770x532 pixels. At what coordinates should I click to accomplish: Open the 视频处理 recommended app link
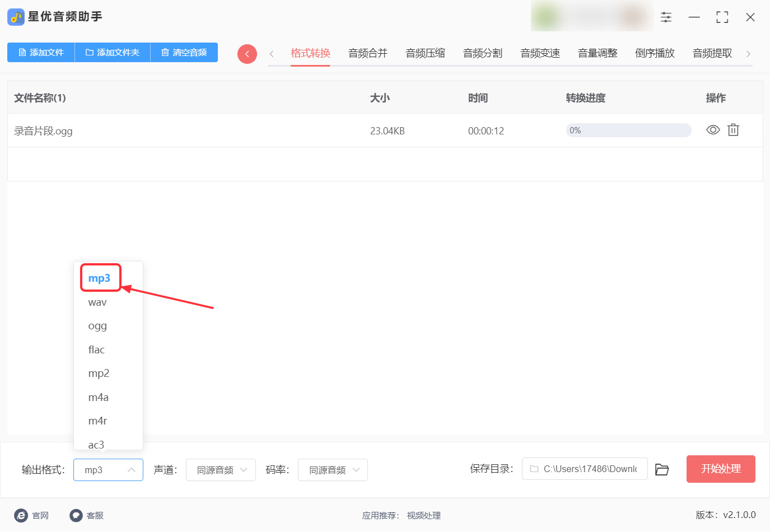424,516
